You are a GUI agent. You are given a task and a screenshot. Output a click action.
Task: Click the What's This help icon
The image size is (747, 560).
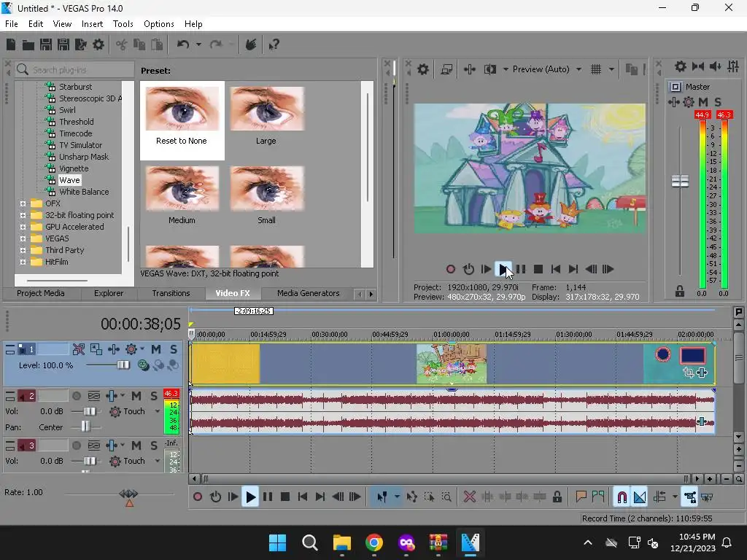click(274, 44)
